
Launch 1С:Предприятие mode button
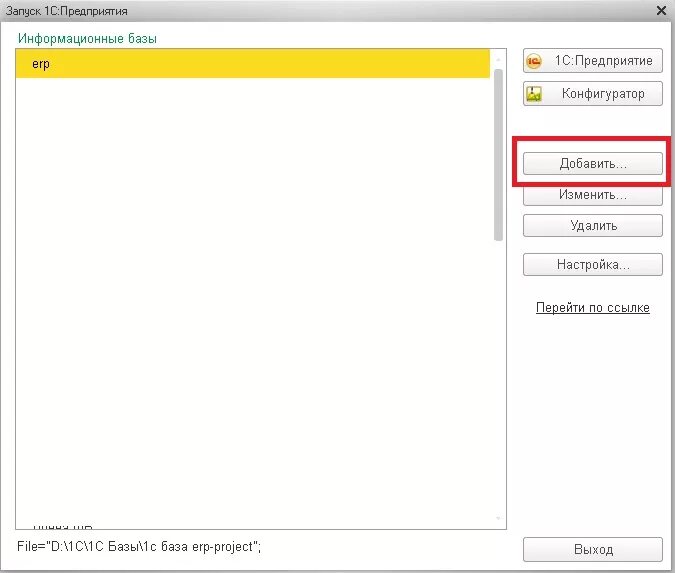click(x=592, y=61)
